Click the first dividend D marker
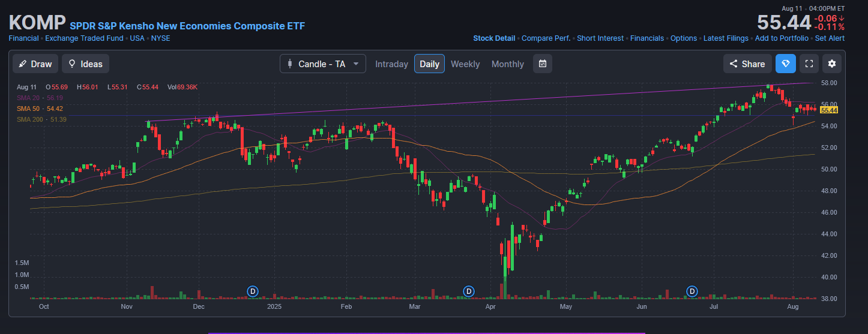This screenshot has height=334, width=868. pos(253,291)
